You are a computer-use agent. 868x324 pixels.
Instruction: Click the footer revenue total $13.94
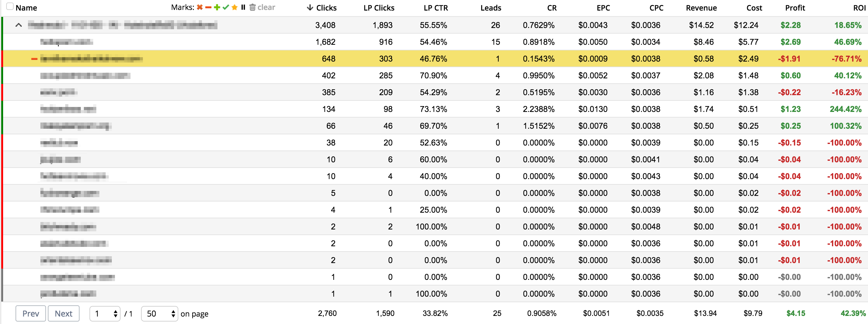705,313
